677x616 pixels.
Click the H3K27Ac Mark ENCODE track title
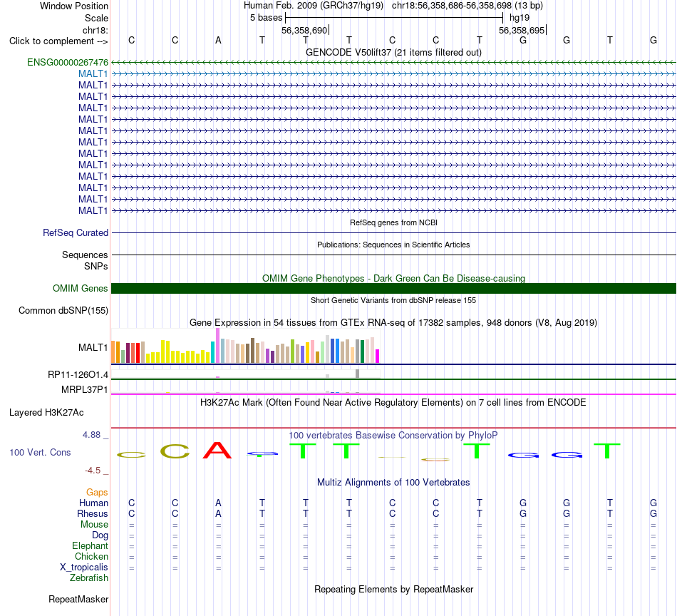tap(393, 403)
